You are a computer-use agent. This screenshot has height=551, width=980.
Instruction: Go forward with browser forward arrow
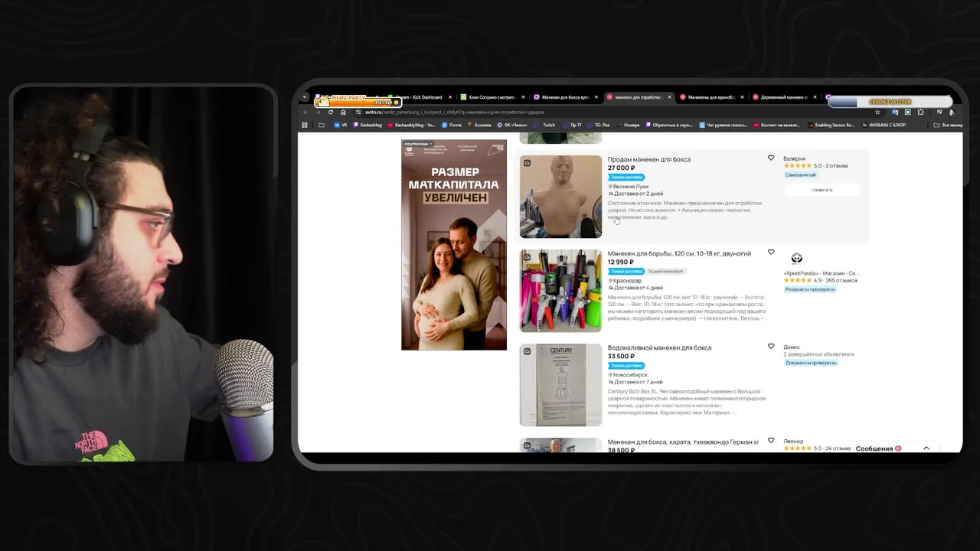pos(318,112)
